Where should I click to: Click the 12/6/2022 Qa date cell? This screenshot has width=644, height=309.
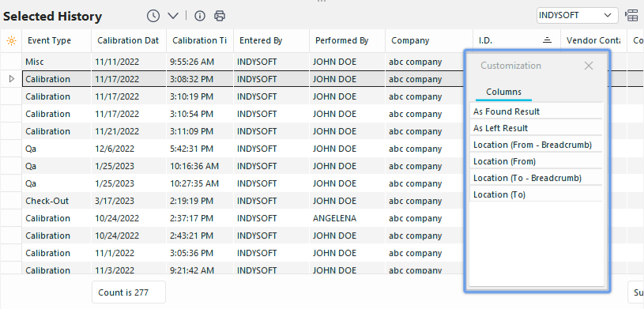(x=129, y=149)
